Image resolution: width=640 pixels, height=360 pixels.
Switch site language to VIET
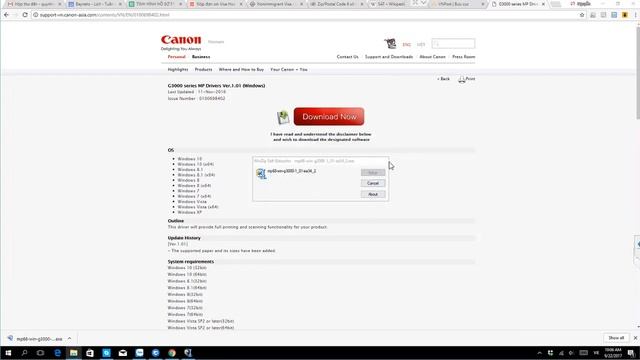pos(421,44)
